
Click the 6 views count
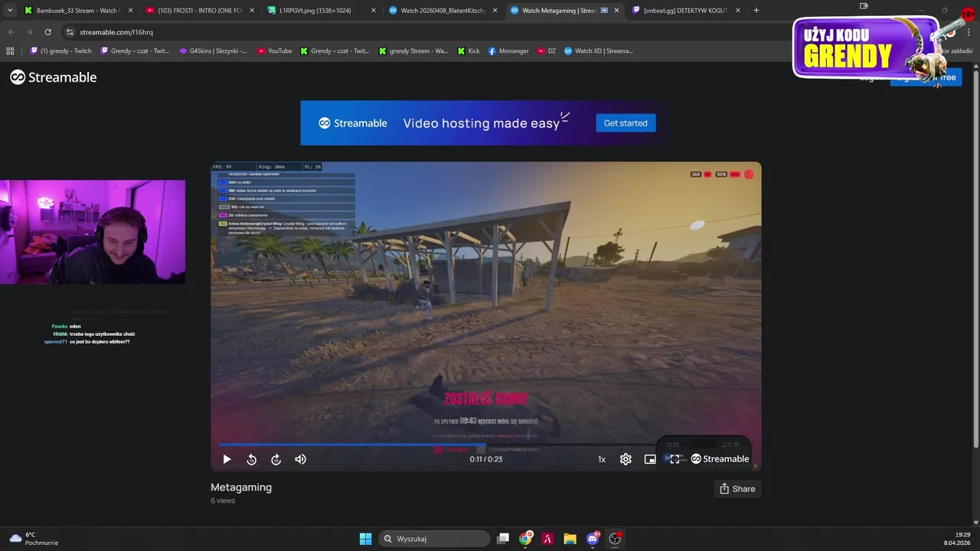tap(223, 500)
